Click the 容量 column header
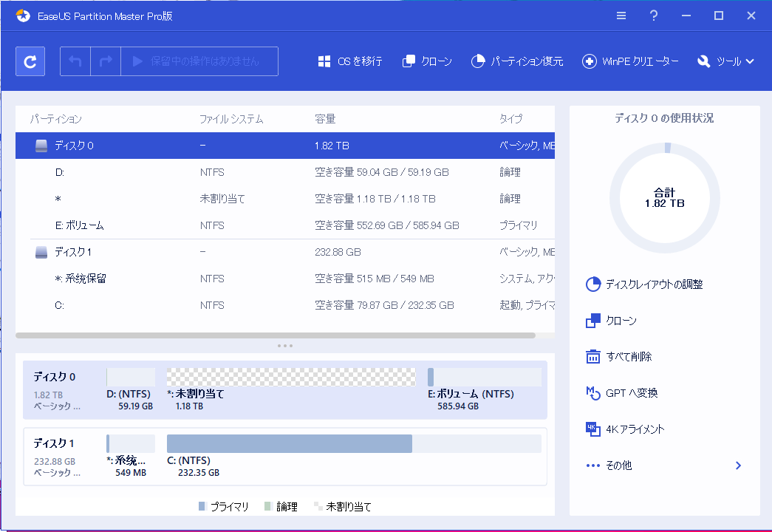The image size is (772, 532). pos(325,119)
